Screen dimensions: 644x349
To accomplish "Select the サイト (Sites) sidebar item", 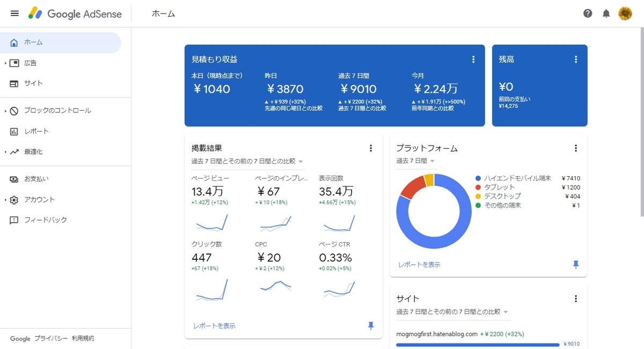I will coord(30,83).
